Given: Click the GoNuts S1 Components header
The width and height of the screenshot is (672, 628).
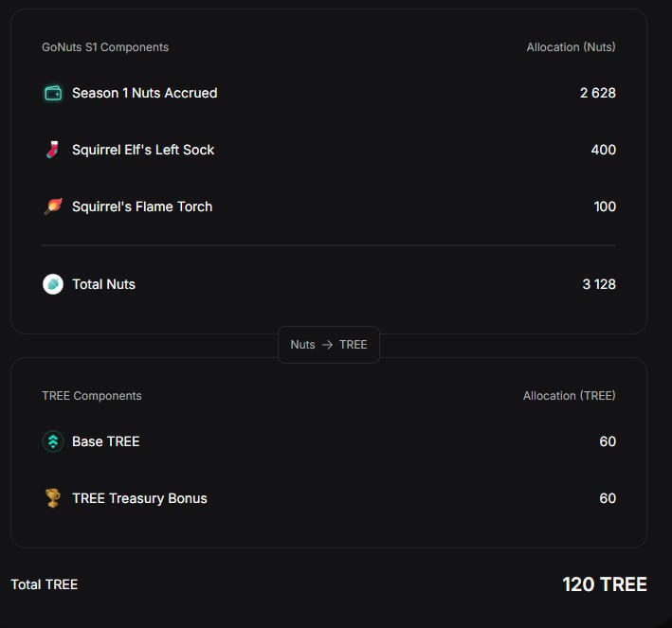Looking at the screenshot, I should [105, 47].
